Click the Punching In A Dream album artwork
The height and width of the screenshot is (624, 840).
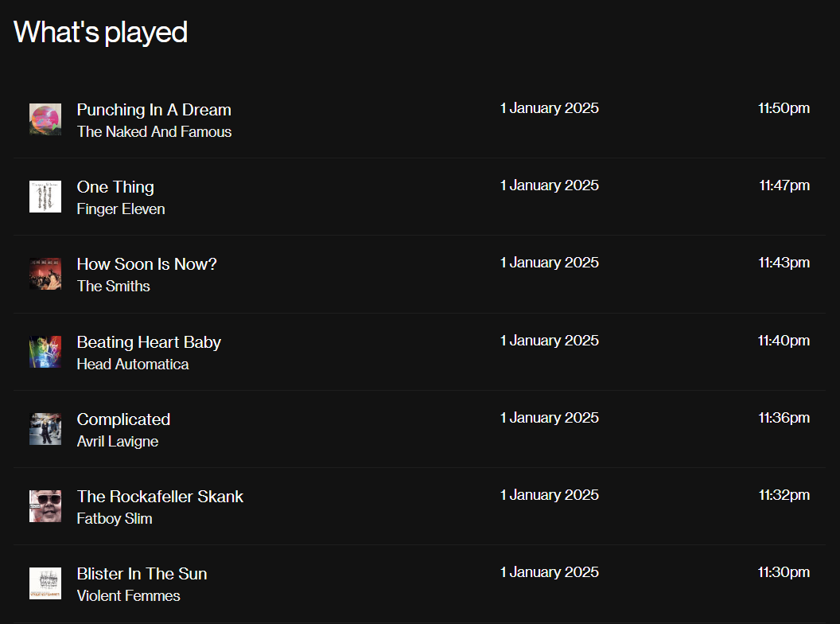pos(45,119)
